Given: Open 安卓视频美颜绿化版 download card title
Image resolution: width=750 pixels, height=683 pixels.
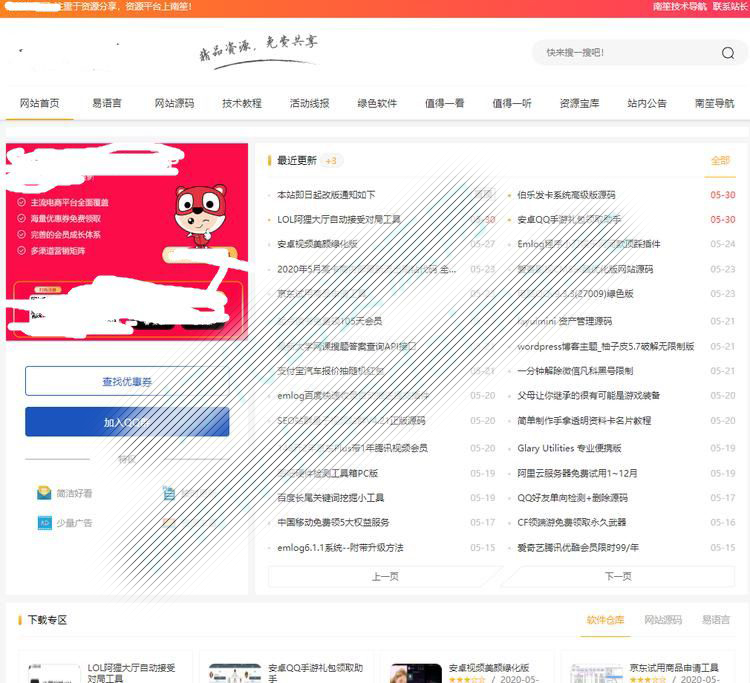Looking at the screenshot, I should click(x=488, y=668).
